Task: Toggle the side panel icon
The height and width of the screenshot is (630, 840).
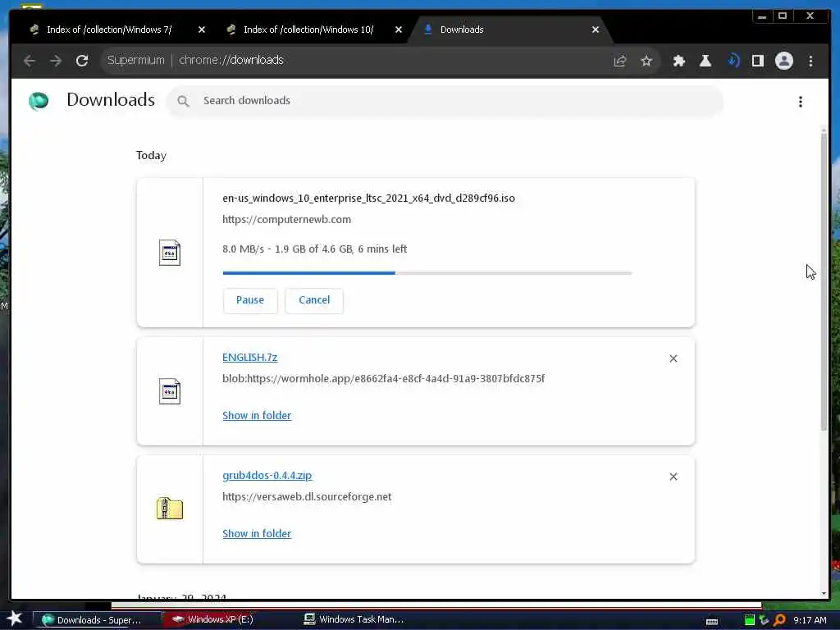Action: (757, 61)
